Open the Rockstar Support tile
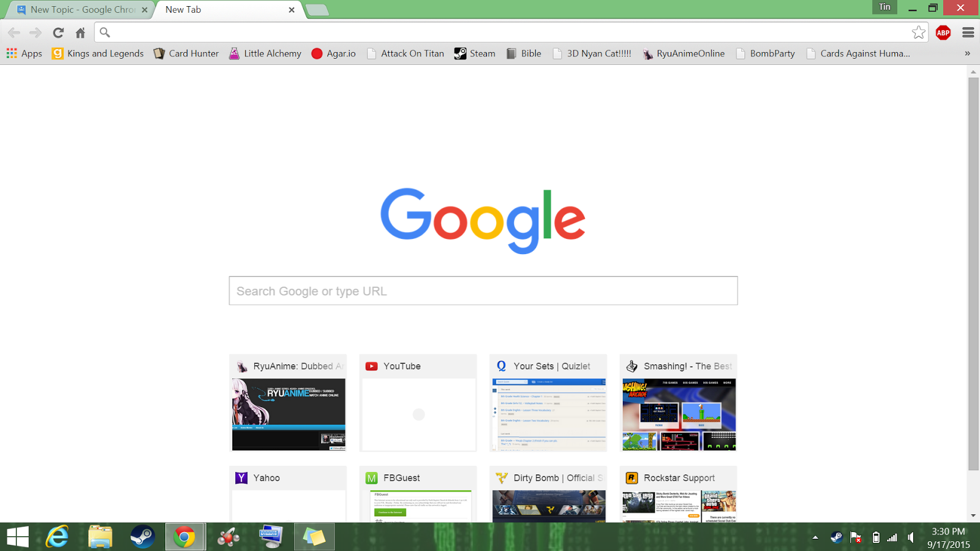The width and height of the screenshot is (980, 551). [679, 494]
